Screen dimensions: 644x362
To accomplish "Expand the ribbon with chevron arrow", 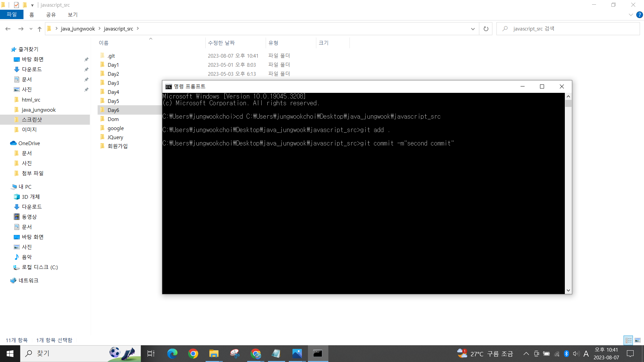I will pos(631,15).
